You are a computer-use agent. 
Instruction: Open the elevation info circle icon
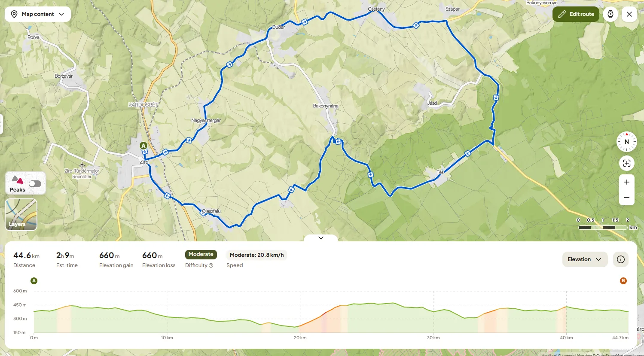[621, 259]
